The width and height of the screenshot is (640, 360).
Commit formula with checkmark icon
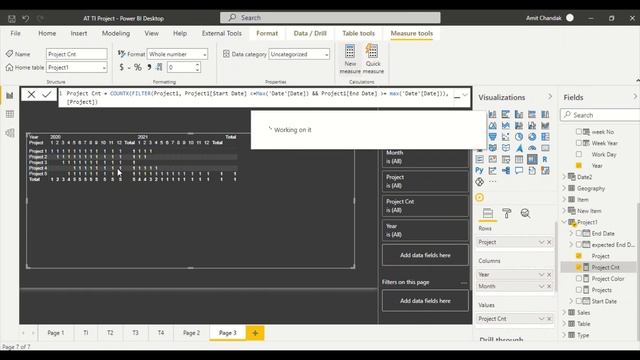pyautogui.click(x=47, y=95)
